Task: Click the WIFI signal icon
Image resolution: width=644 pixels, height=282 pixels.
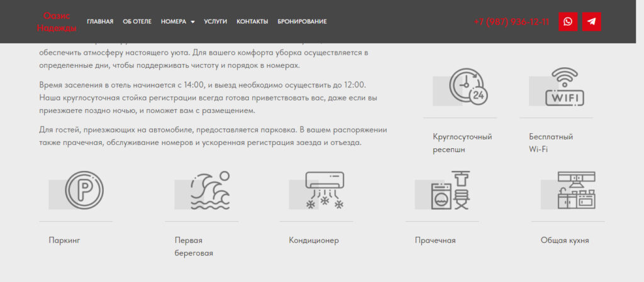Action: tap(564, 87)
